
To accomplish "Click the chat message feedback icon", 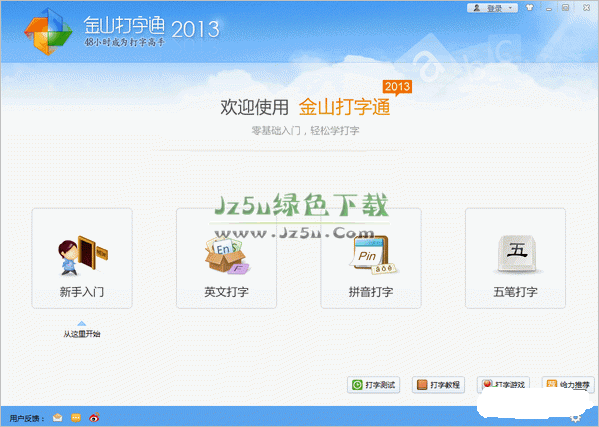I will tap(76, 418).
